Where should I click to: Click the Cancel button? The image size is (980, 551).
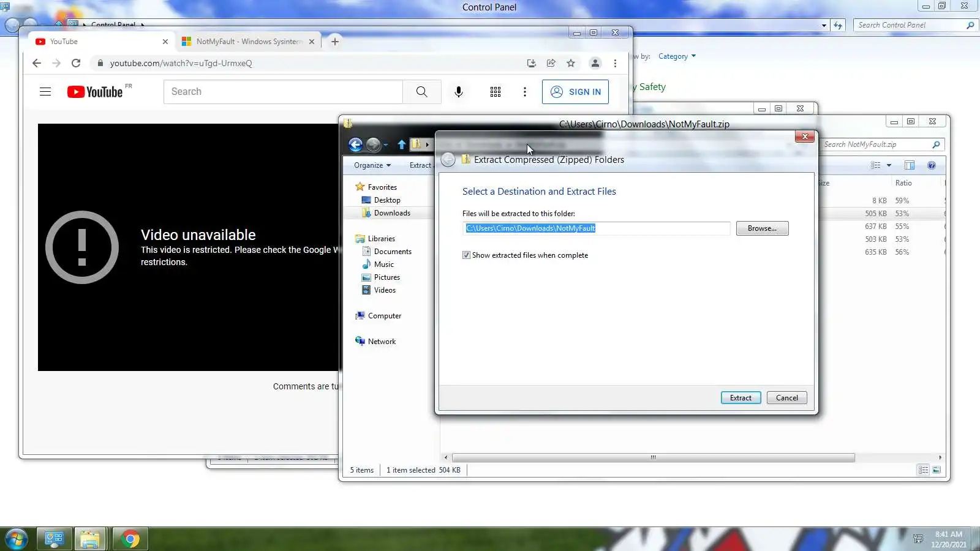(786, 398)
